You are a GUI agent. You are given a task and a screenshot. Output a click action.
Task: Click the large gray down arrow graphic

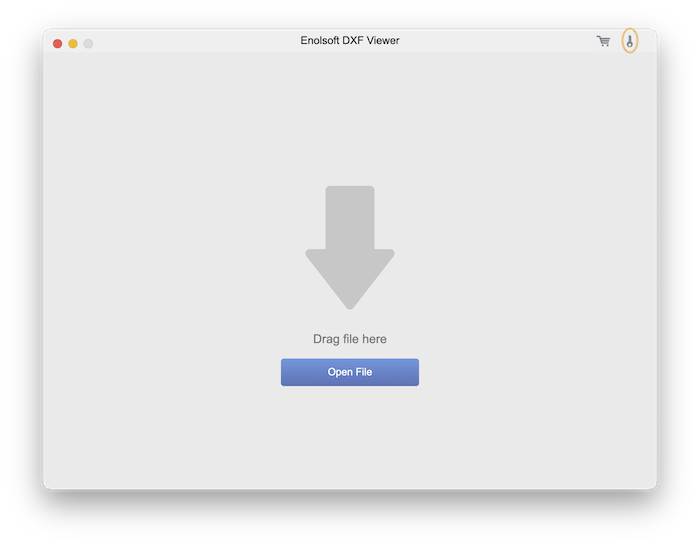pos(350,247)
